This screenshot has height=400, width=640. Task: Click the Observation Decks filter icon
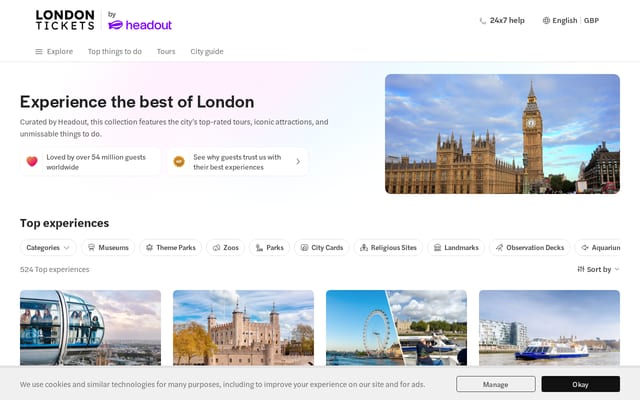click(499, 247)
